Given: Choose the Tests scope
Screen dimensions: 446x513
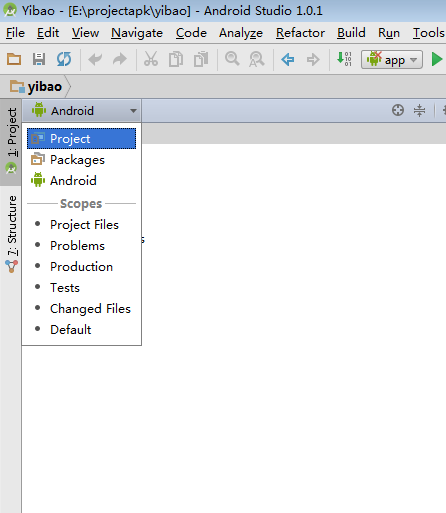Looking at the screenshot, I should click(82, 288).
